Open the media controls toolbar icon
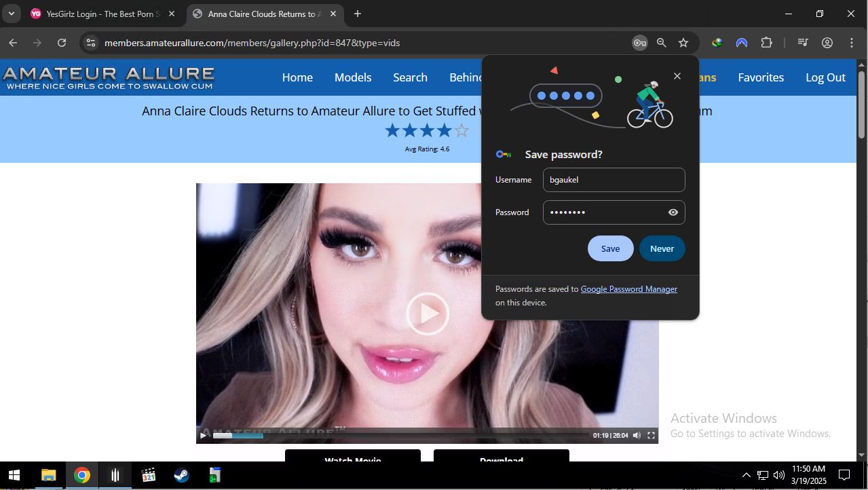The height and width of the screenshot is (490, 868). coord(803,43)
